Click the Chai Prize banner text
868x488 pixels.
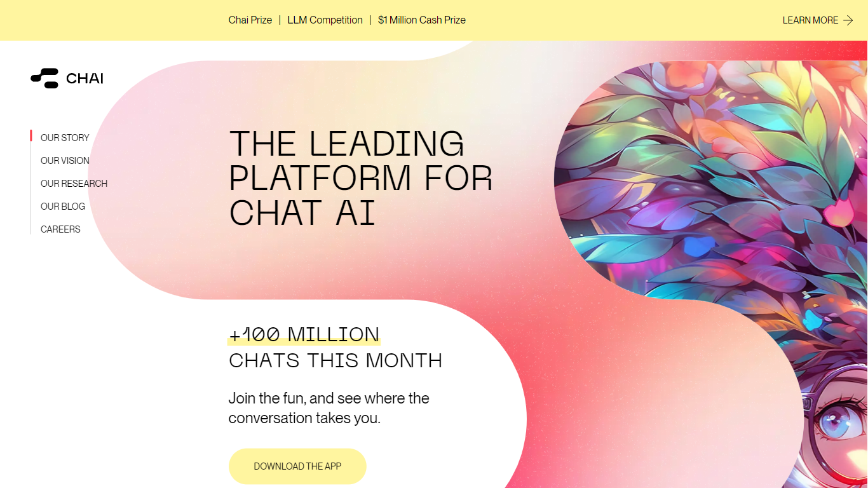[250, 20]
